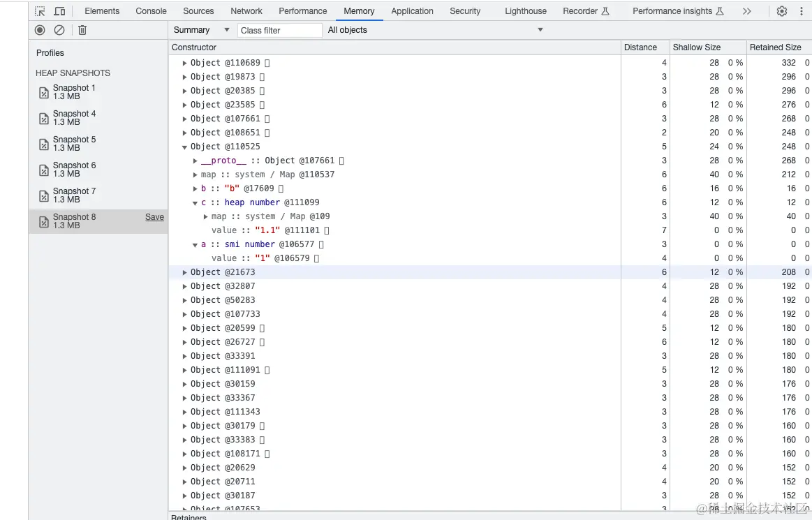The width and height of the screenshot is (812, 520).
Task: Start recording heap snapshot
Action: [40, 30]
